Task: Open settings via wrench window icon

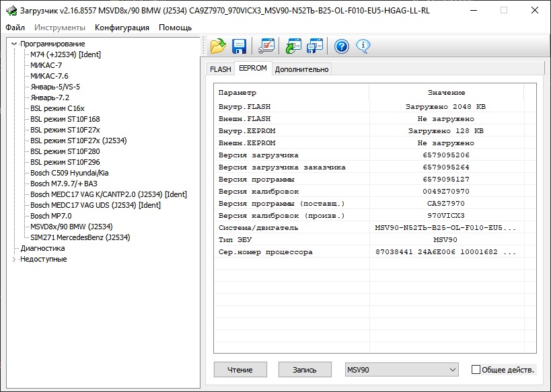Action: 267,46
